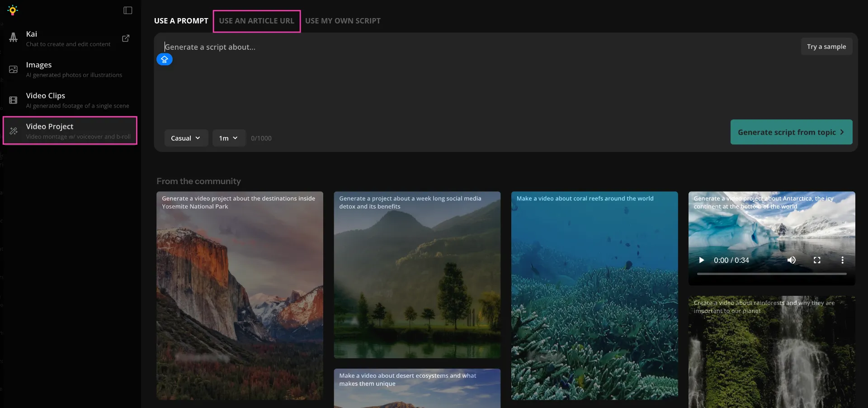Open Kai chat via external link icon
868x408 pixels.
(x=126, y=38)
